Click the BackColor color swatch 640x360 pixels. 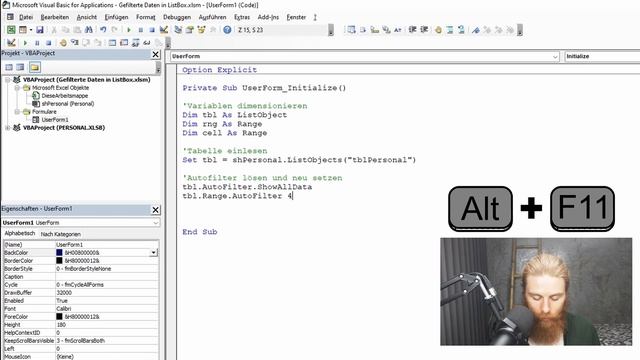pyautogui.click(x=60, y=253)
